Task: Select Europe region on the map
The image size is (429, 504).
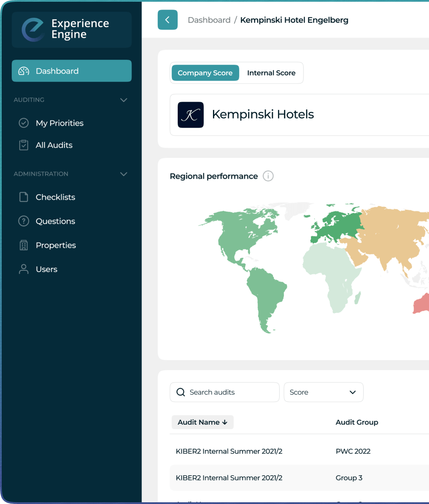Action: (338, 227)
